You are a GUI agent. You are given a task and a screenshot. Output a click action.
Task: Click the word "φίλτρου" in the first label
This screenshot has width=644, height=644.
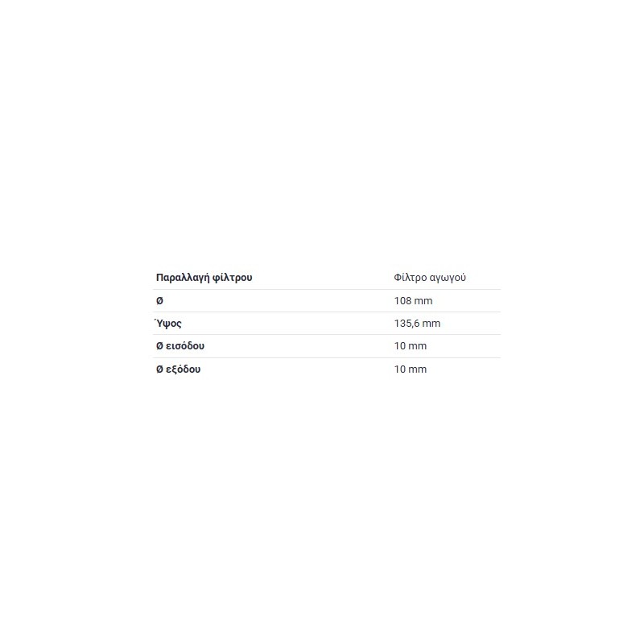[x=233, y=279]
